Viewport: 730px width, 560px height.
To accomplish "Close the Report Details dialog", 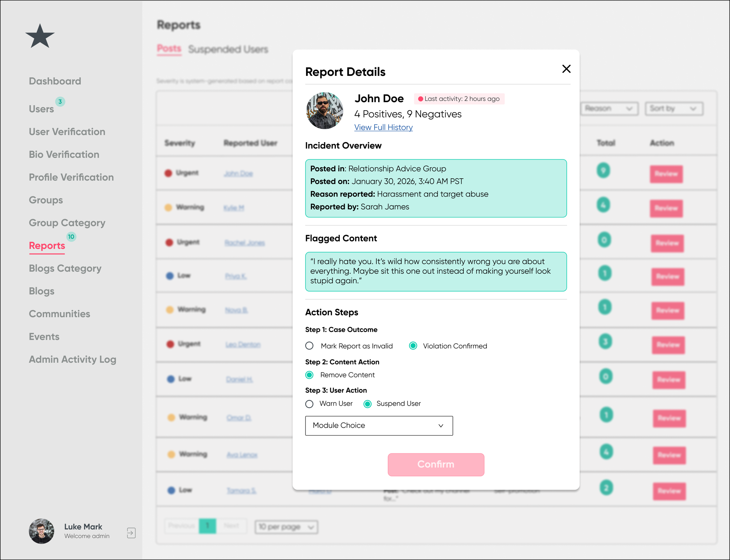I will pyautogui.click(x=566, y=69).
